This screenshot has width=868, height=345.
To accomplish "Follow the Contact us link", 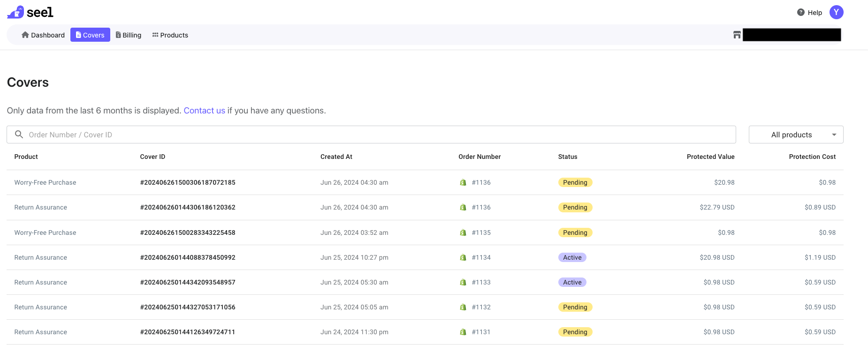I will 204,111.
